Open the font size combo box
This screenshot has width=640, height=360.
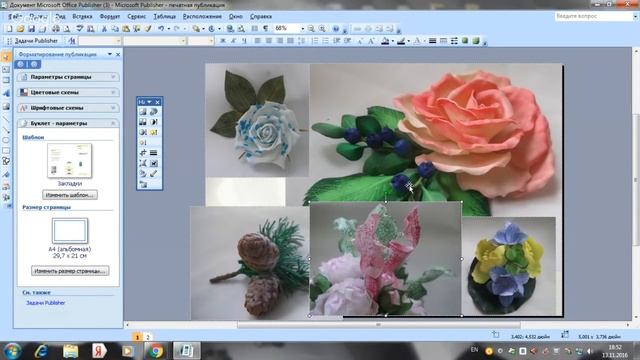coord(201,41)
